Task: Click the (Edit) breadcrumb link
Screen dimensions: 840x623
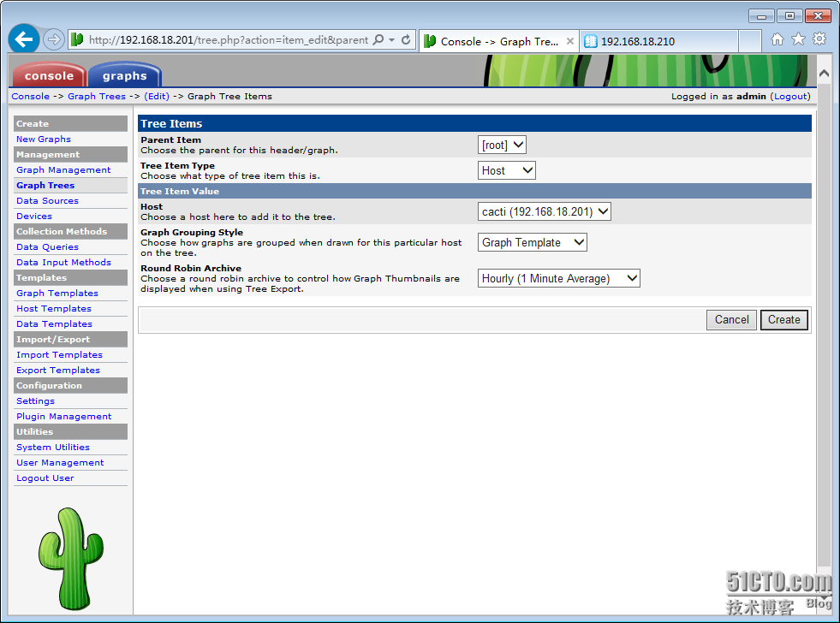Action: 157,97
